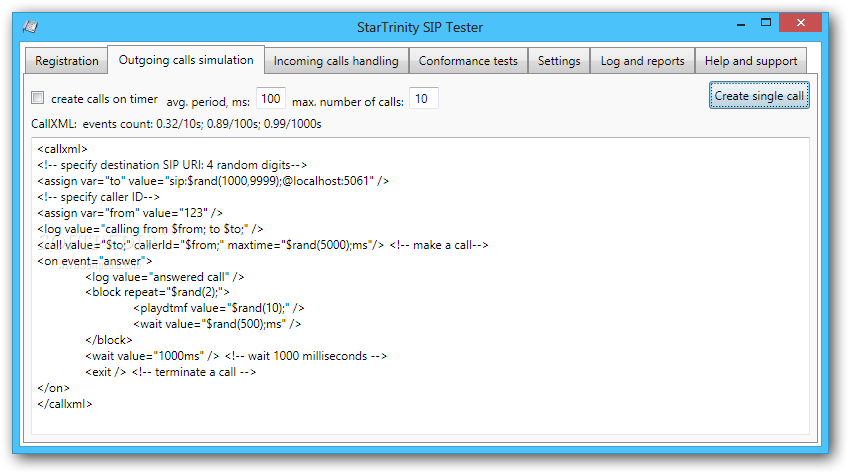Click the wait value="1000ms" line
The height and width of the screenshot is (474, 849).
(x=236, y=356)
